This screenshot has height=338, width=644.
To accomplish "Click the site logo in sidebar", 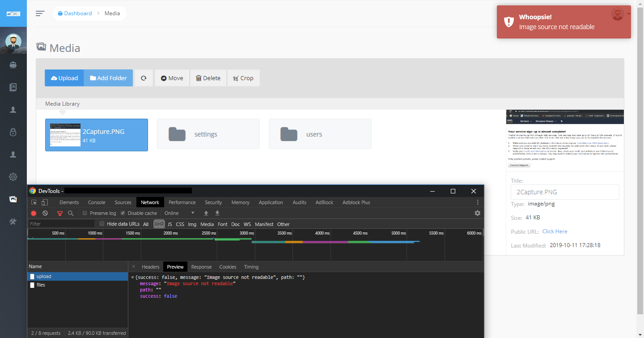I will [x=13, y=13].
